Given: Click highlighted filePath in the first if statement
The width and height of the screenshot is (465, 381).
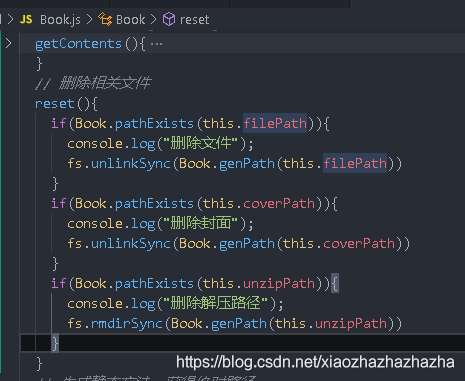Looking at the screenshot, I should click(x=275, y=123).
